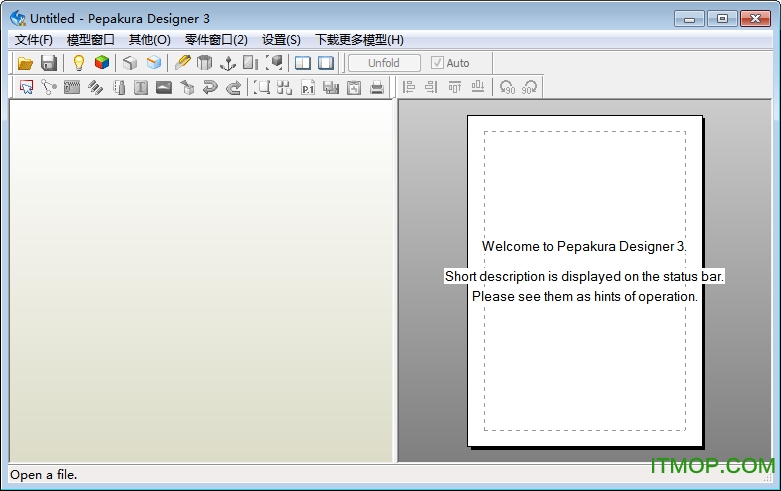Image resolution: width=781 pixels, height=491 pixels.
Task: Click the Undo arrow icon
Action: pyautogui.click(x=210, y=88)
